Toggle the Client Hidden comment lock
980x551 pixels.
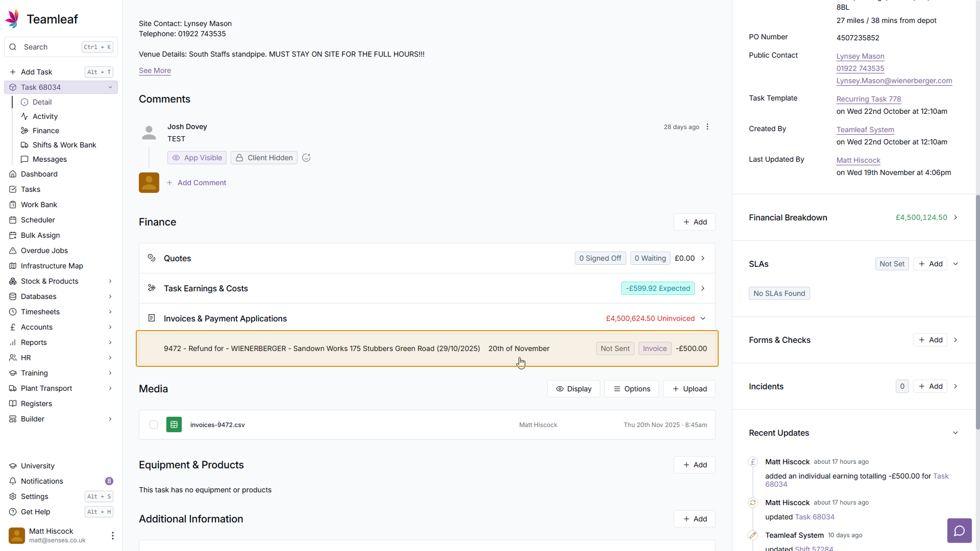(x=264, y=158)
